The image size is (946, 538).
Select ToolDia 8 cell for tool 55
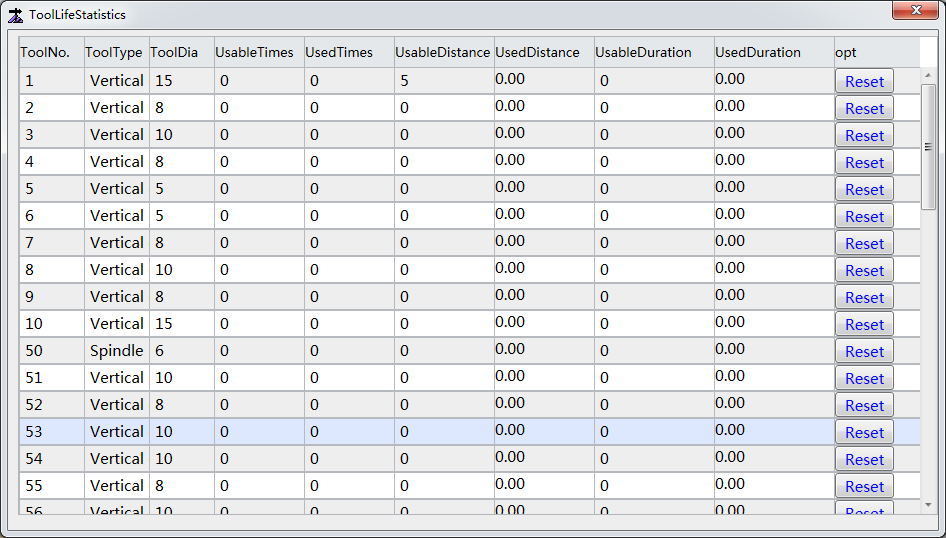tap(182, 486)
